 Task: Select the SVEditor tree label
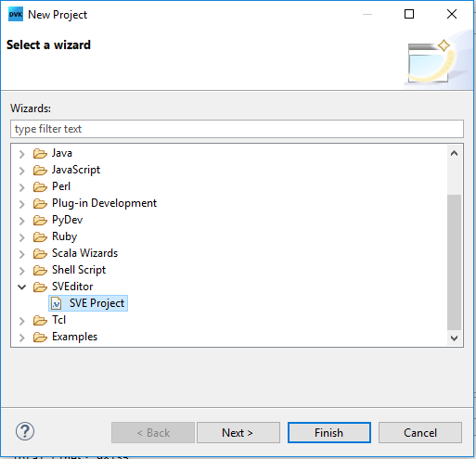coord(72,287)
